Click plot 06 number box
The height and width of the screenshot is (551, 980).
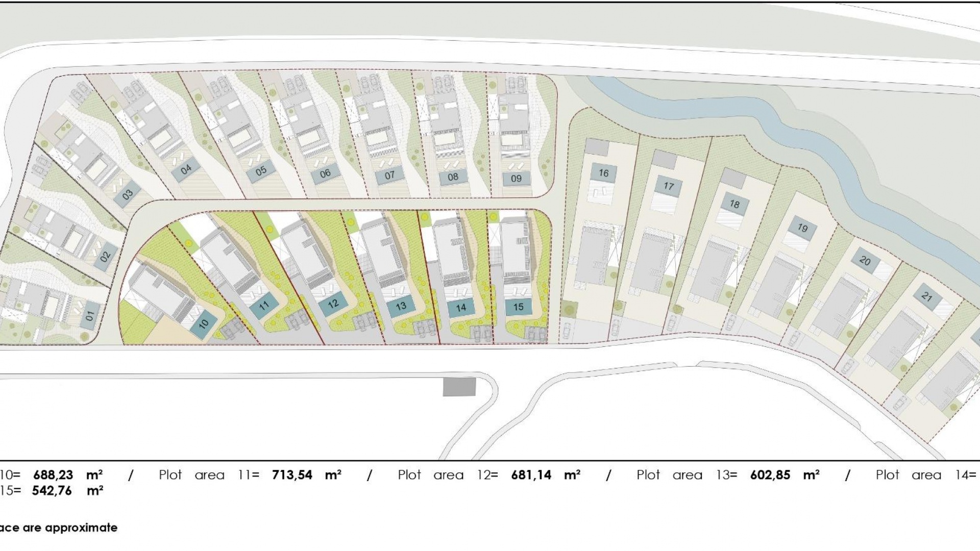[x=325, y=174]
